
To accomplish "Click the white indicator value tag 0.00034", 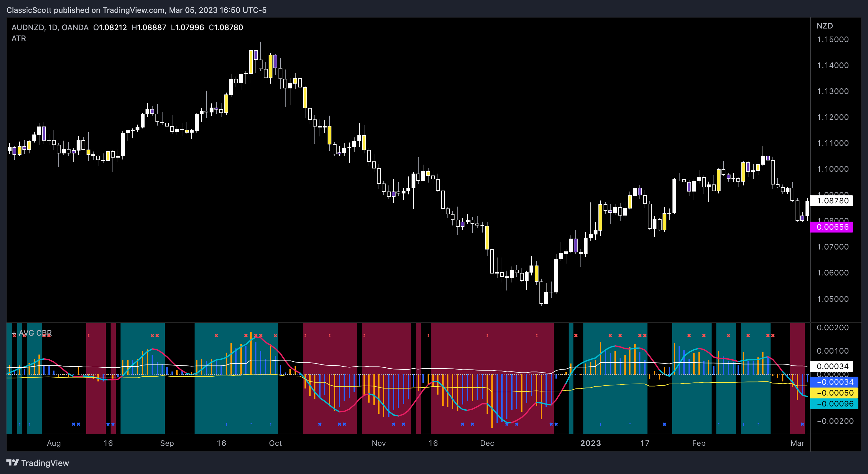I will pyautogui.click(x=832, y=366).
